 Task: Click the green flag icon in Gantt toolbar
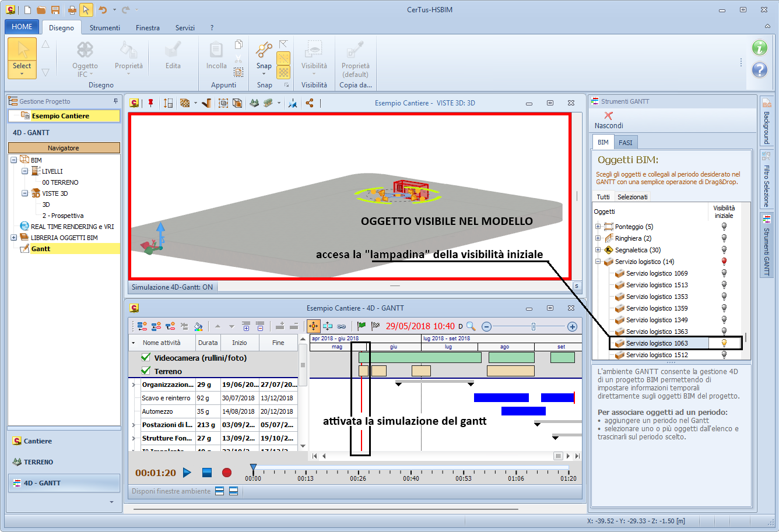click(362, 326)
